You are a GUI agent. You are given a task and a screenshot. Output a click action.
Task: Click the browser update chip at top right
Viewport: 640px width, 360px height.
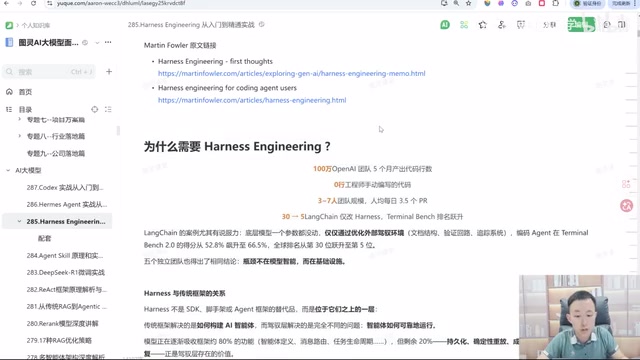coord(622,3)
